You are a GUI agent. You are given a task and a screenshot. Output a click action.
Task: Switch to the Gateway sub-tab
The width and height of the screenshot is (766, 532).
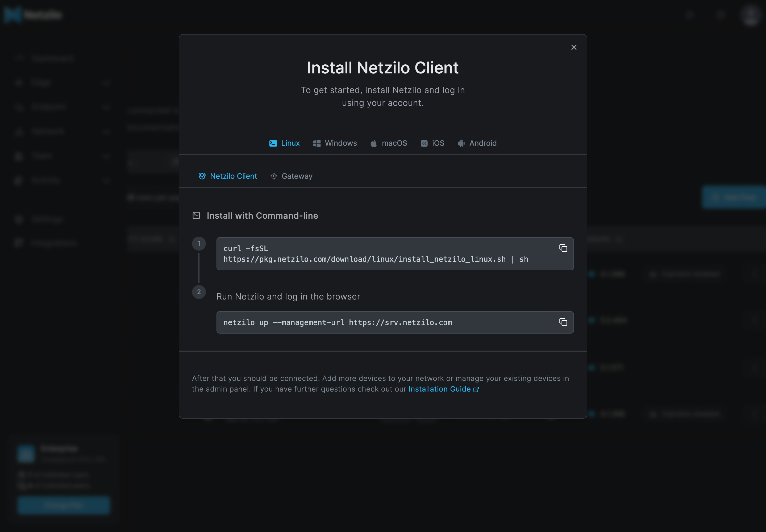pyautogui.click(x=291, y=176)
